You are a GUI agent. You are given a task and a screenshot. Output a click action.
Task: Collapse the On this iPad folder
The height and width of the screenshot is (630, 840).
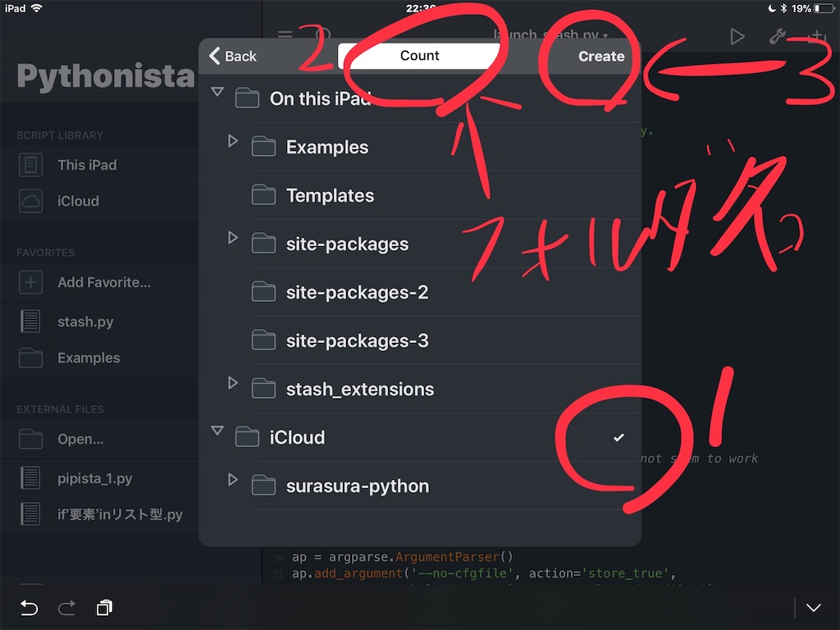[217, 92]
